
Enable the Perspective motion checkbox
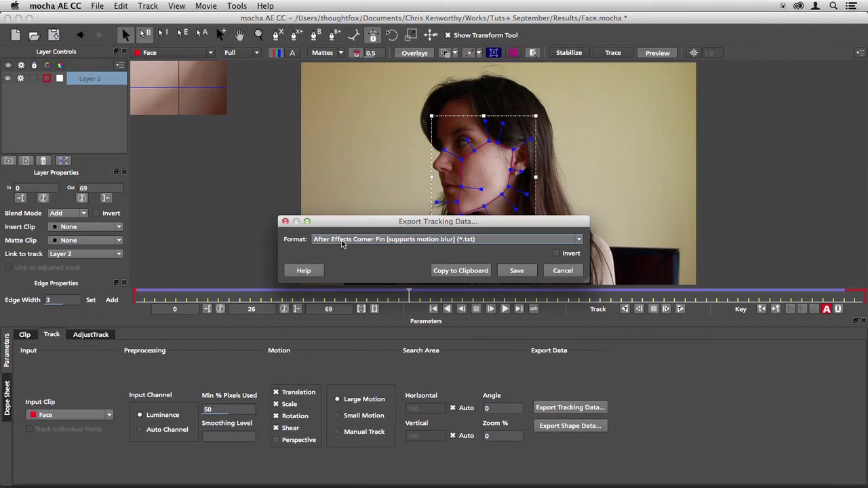(x=276, y=440)
